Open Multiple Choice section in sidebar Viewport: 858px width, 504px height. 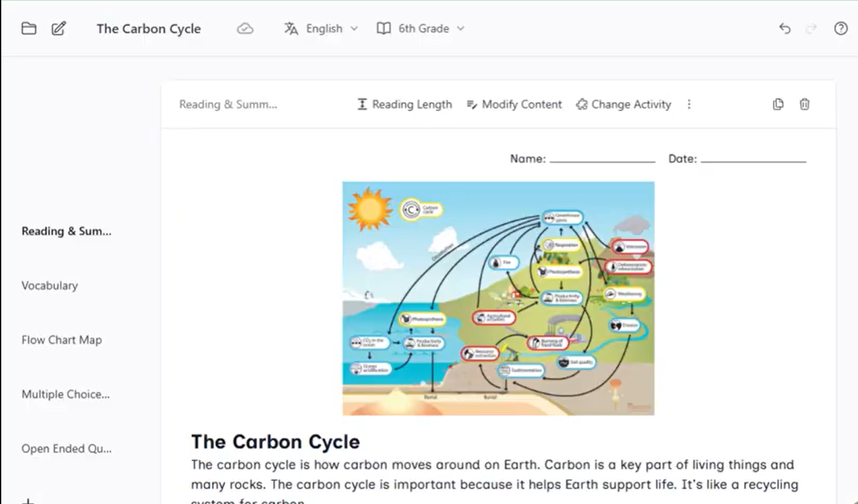coord(66,394)
